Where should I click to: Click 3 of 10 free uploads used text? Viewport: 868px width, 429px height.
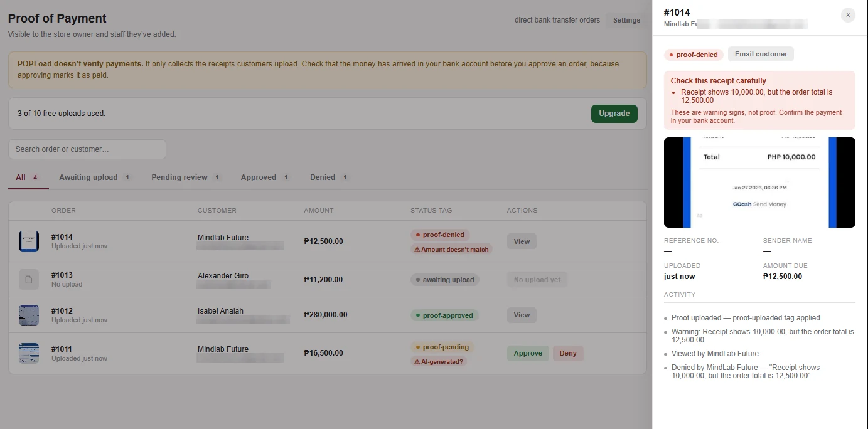[62, 114]
